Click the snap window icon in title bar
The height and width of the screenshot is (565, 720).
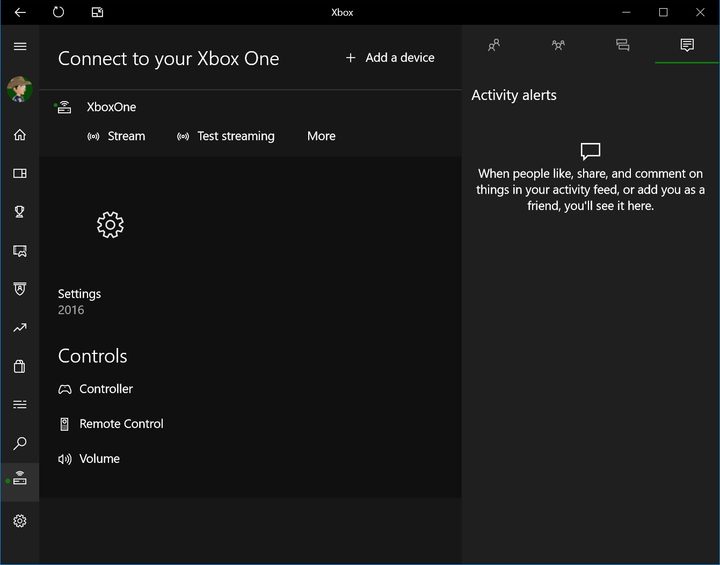point(97,12)
